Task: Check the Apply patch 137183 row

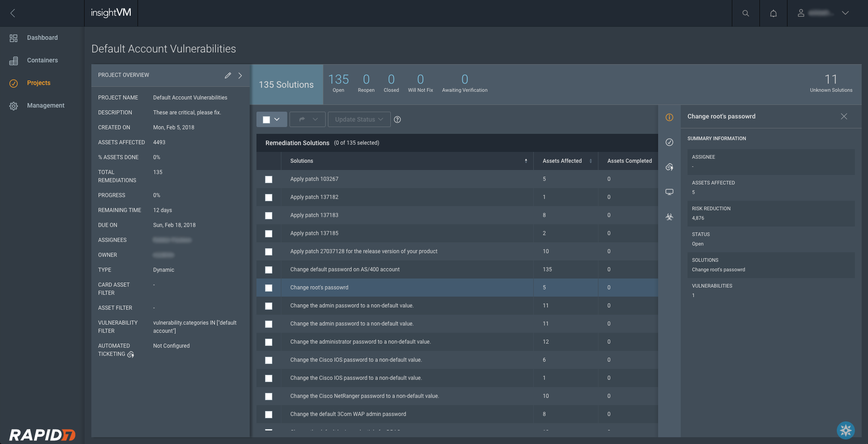Action: tap(269, 216)
